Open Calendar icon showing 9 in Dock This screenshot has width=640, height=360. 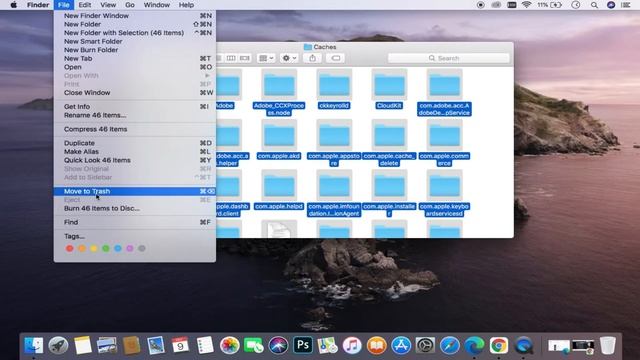tap(180, 345)
